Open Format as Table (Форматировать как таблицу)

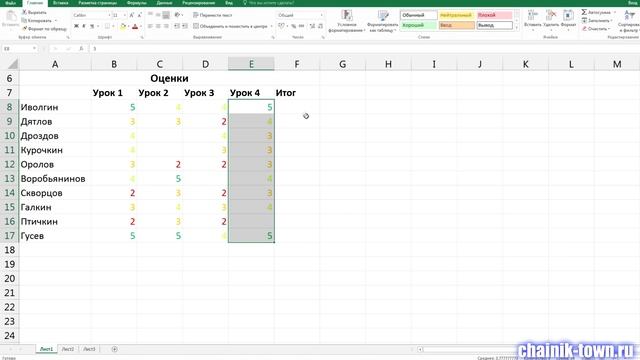[382, 21]
